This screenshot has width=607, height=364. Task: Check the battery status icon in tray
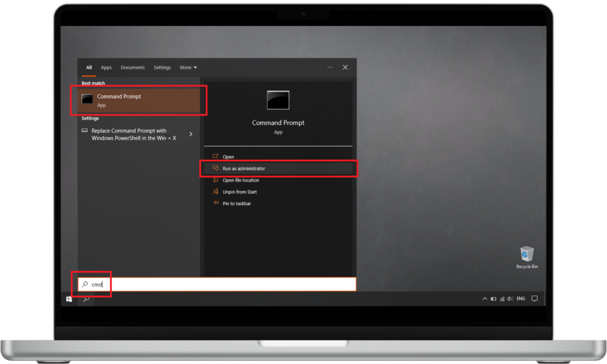[493, 299]
